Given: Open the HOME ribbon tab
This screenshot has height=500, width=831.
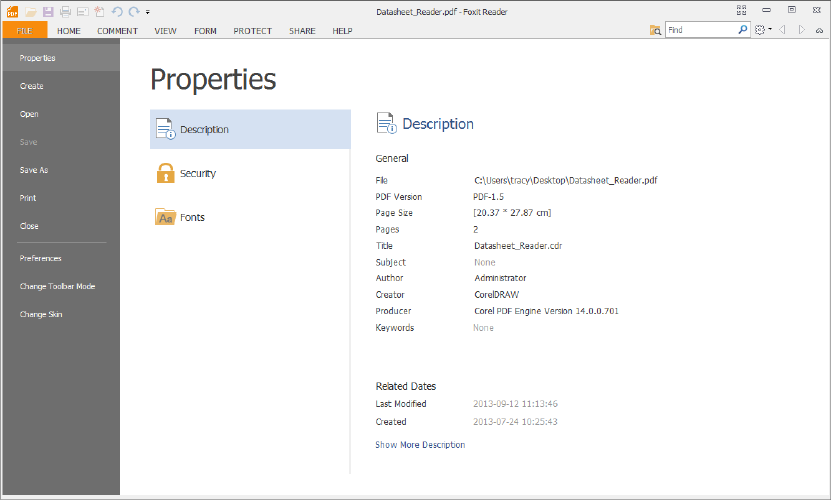Looking at the screenshot, I should (x=69, y=31).
